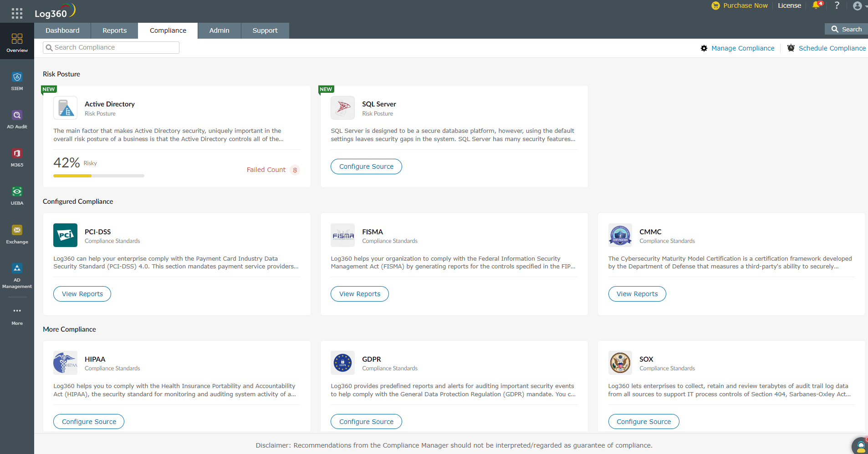This screenshot has width=868, height=454.
Task: Configure Source for SOX
Action: 643,422
